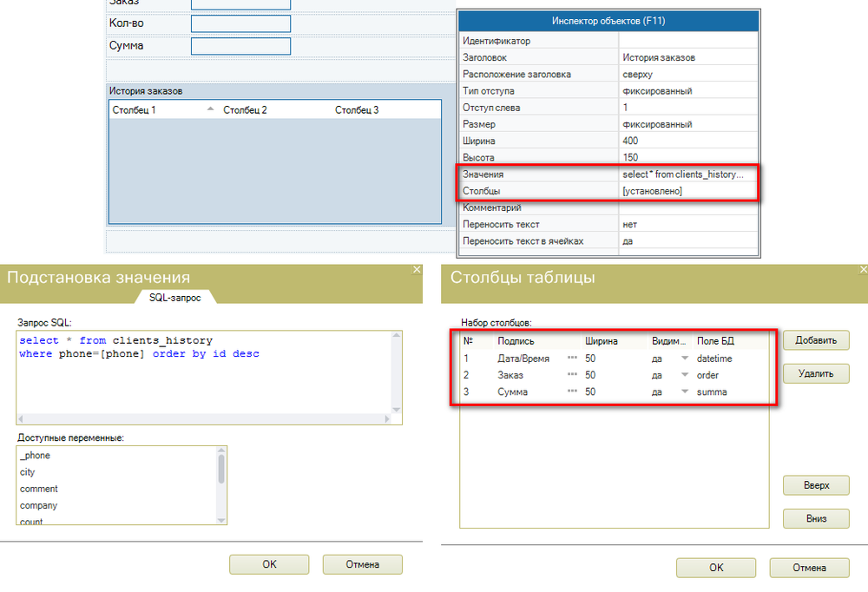Move column up with Вверх button
Screen dimensions: 868x592
[815, 485]
